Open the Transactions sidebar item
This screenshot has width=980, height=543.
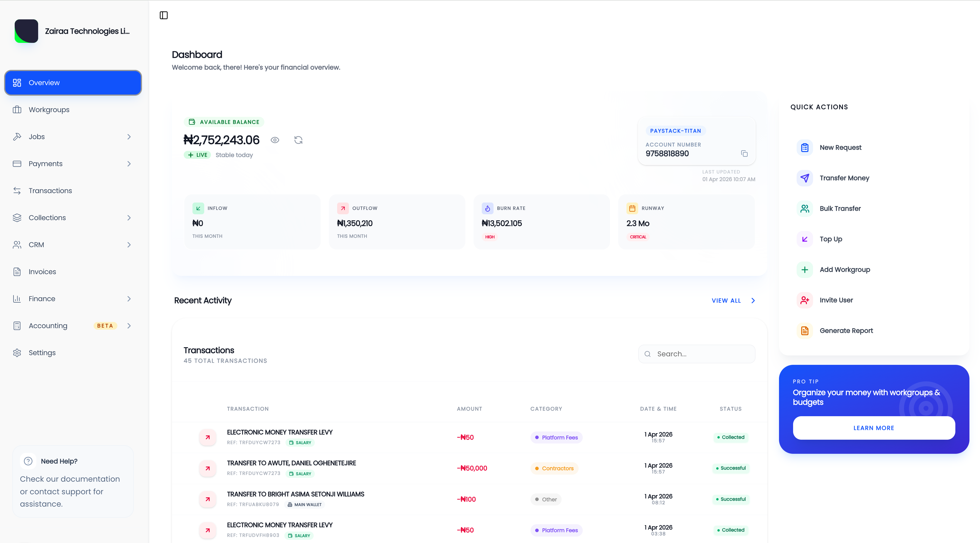pyautogui.click(x=50, y=190)
